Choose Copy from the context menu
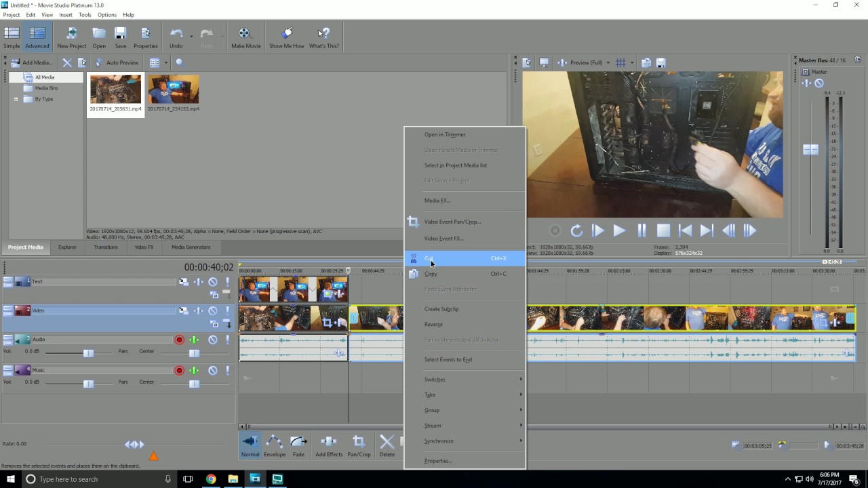This screenshot has width=868, height=488. 465,274
